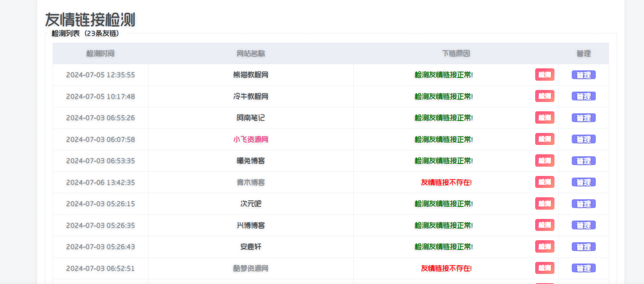Click 检测 button for 冷牛教程网 row
Viewport: 644px width, 284px height.
coord(544,96)
